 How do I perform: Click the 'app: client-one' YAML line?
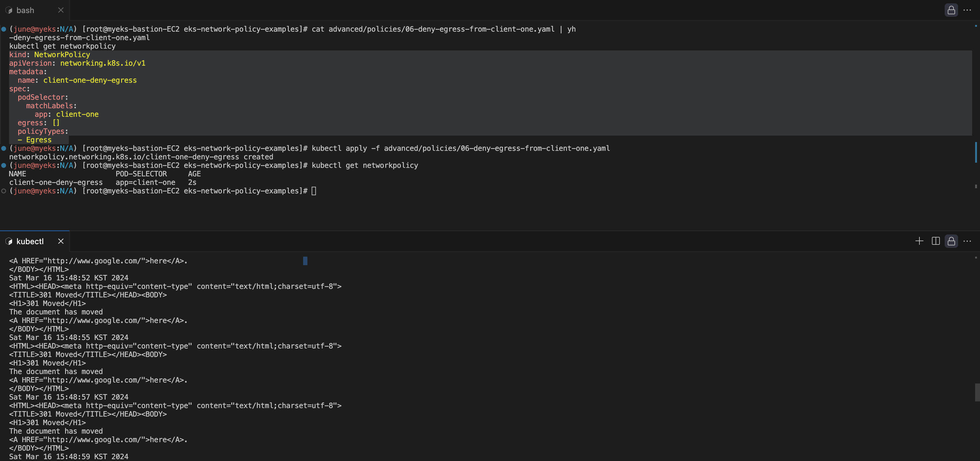pos(67,114)
